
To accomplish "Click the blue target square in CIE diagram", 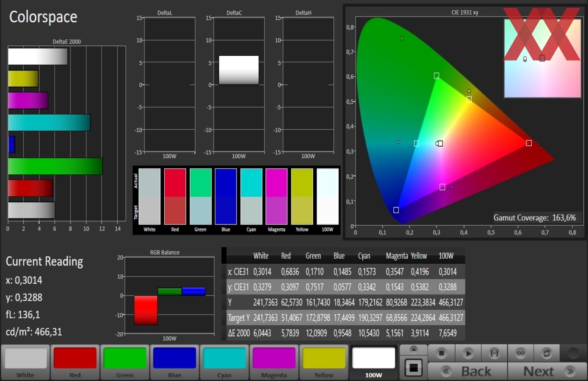I will point(396,210).
